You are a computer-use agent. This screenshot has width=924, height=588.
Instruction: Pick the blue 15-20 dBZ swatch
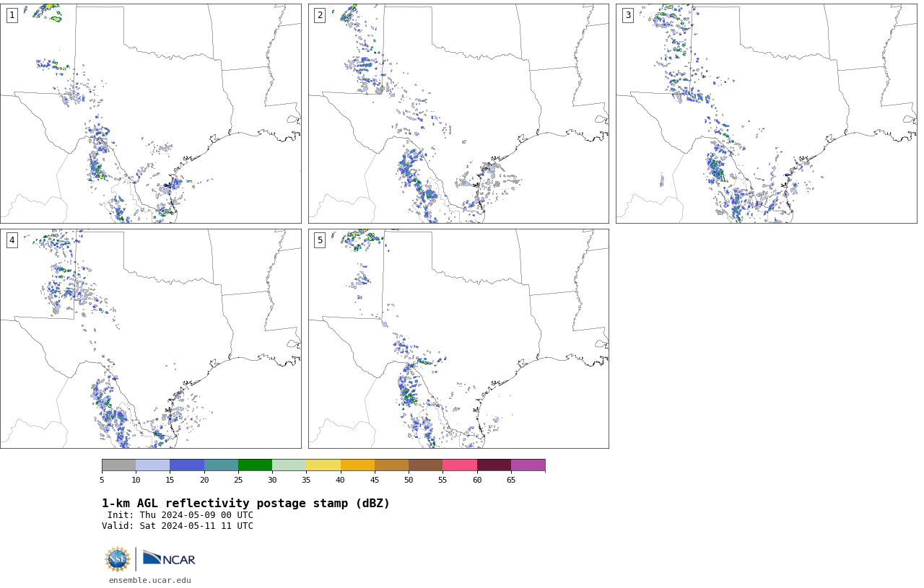click(187, 465)
